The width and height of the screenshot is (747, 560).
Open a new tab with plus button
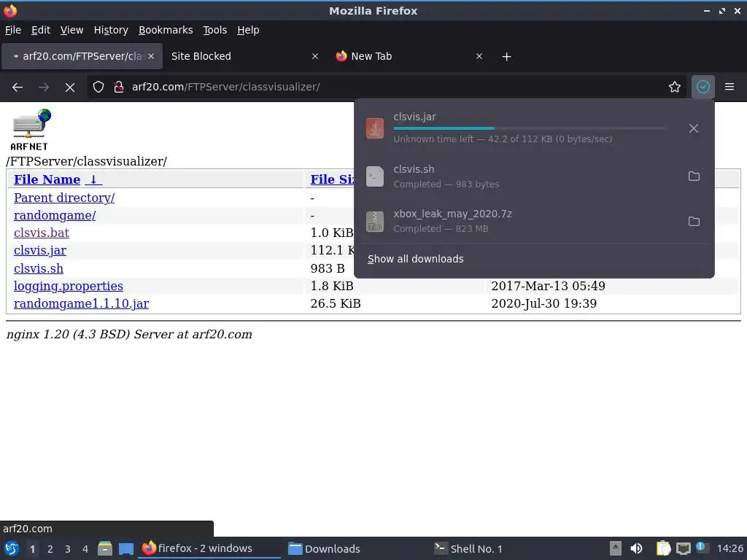point(506,57)
